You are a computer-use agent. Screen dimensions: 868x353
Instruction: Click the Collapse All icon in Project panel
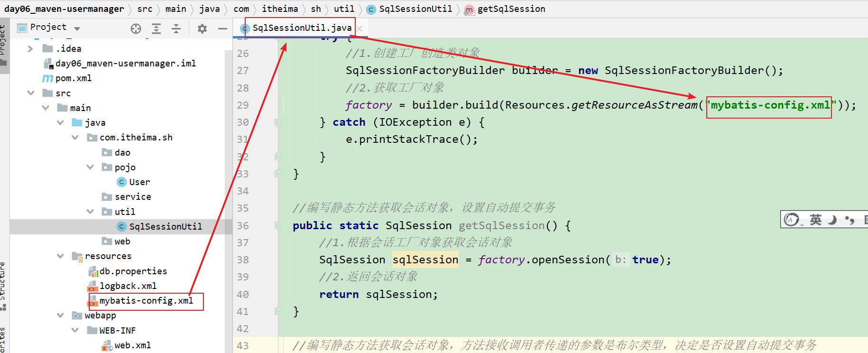coord(176,29)
